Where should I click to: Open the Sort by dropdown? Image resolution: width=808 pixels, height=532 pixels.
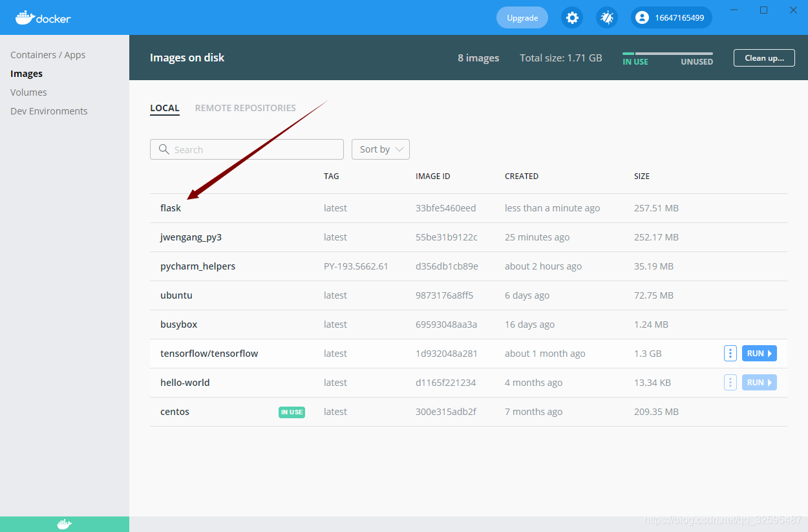(x=381, y=149)
